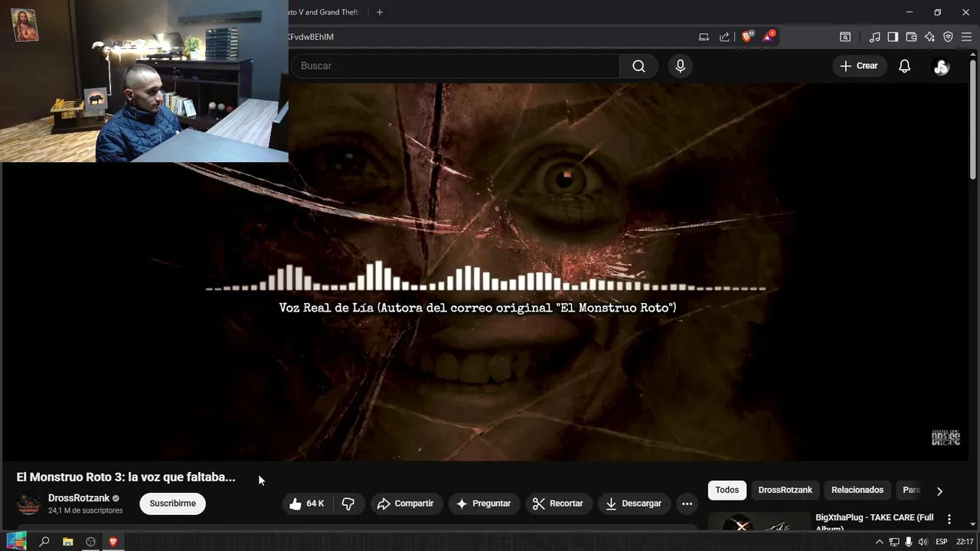Dislike the video with thumbs down
Image resolution: width=980 pixels, height=551 pixels.
(348, 504)
